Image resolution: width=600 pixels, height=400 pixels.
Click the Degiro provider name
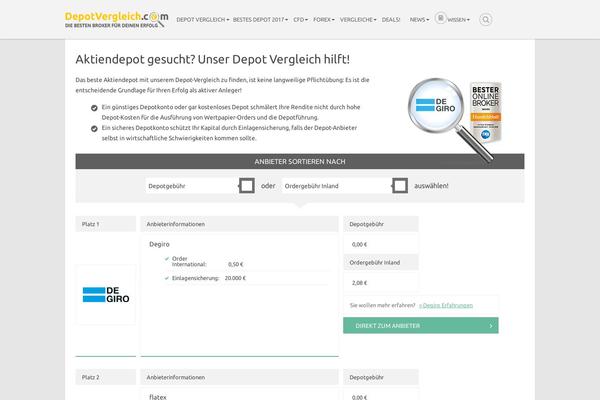pyautogui.click(x=159, y=244)
